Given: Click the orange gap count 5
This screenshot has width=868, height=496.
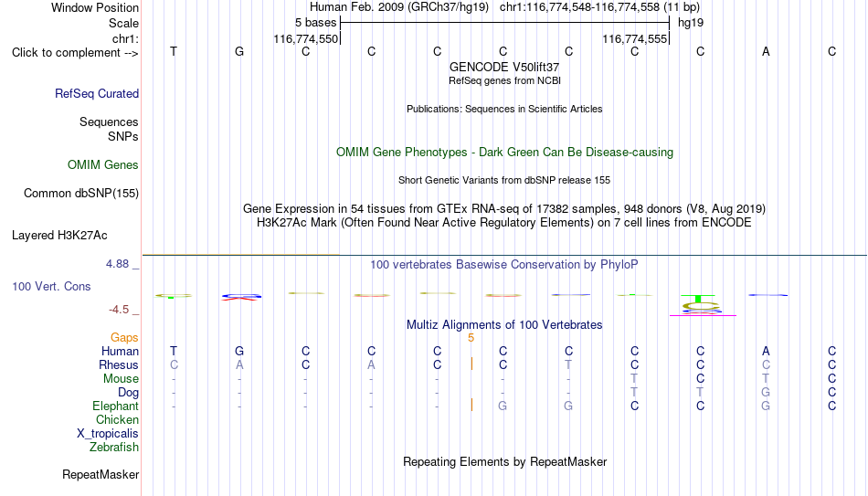Looking at the screenshot, I should [471, 338].
